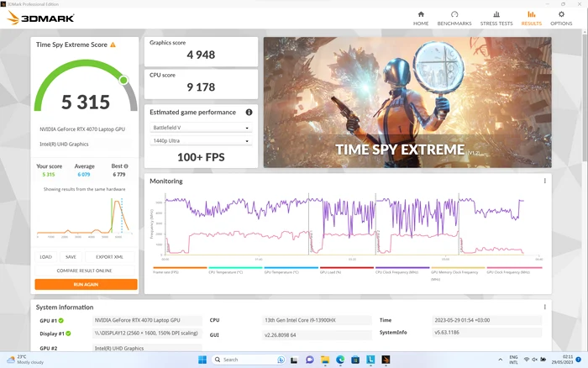The width and height of the screenshot is (588, 368).
Task: Click the score distribution chart
Action: point(84,217)
